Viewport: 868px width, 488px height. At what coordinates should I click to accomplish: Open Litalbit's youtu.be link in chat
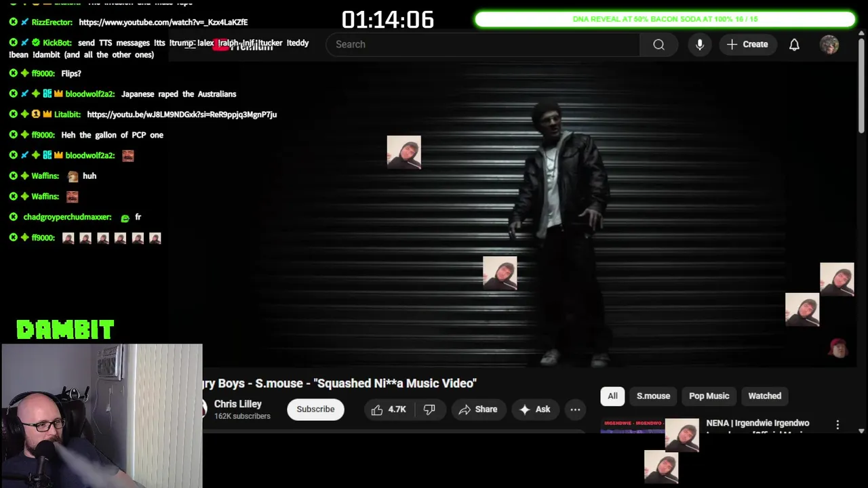(182, 115)
